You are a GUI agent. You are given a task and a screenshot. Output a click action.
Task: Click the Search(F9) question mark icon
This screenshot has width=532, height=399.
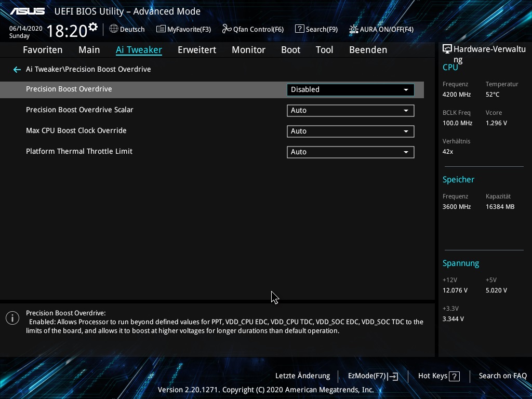pos(300,29)
